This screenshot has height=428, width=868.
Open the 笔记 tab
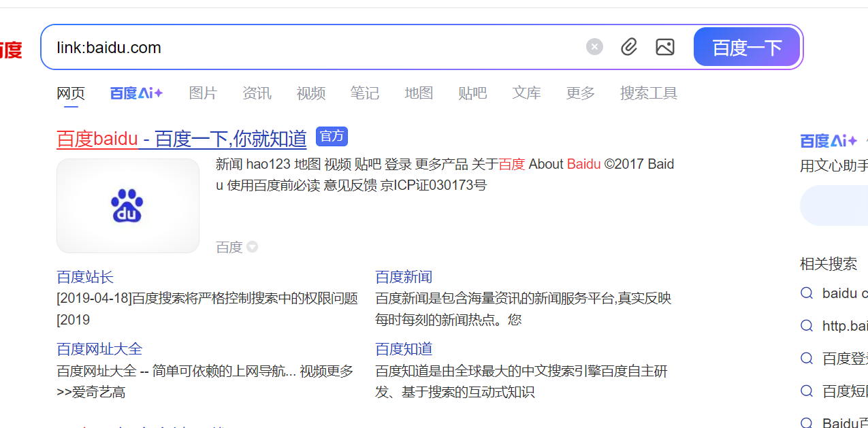(x=365, y=93)
